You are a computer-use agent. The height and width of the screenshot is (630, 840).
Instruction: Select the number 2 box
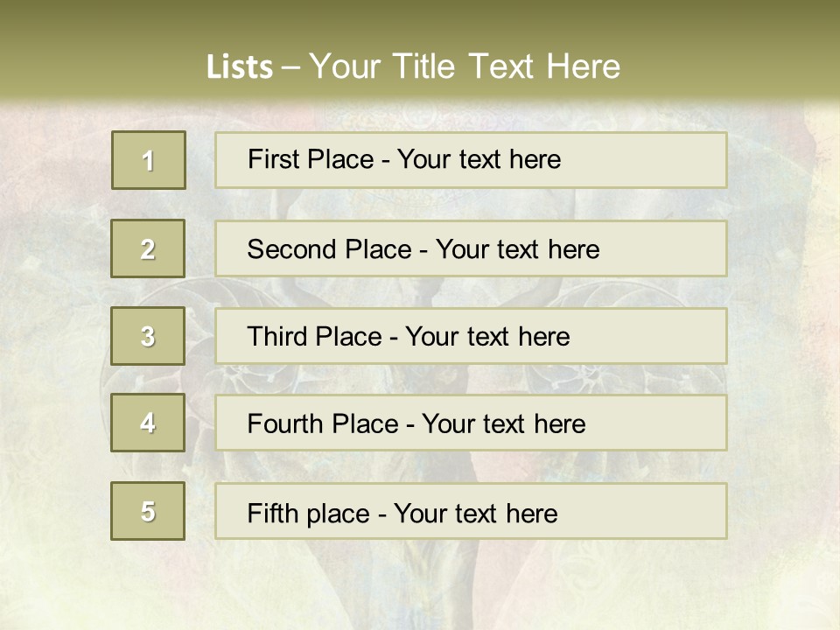(148, 248)
